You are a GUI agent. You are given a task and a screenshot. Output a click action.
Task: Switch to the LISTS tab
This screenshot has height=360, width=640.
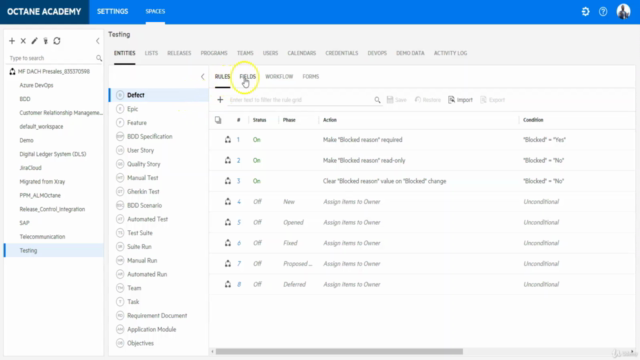(x=151, y=53)
